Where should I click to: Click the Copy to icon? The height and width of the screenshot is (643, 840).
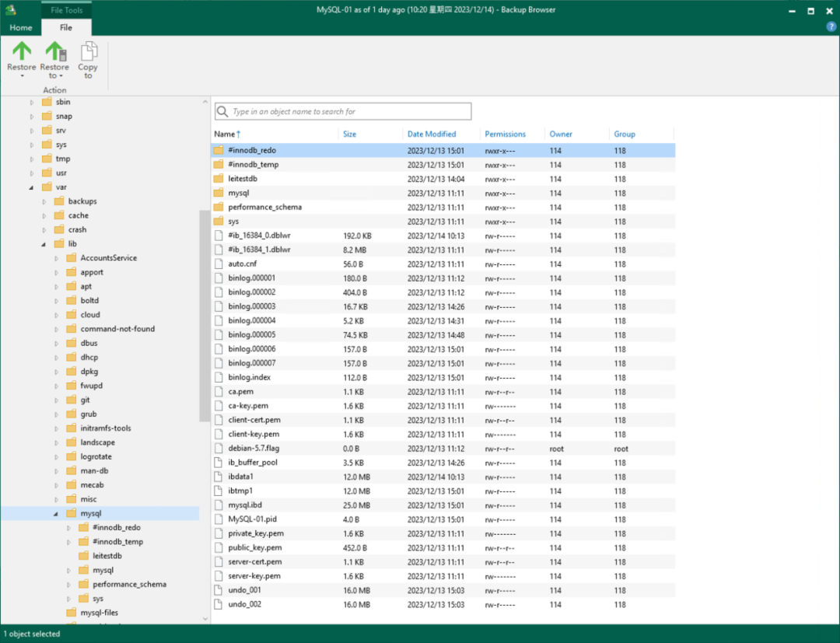(x=88, y=51)
